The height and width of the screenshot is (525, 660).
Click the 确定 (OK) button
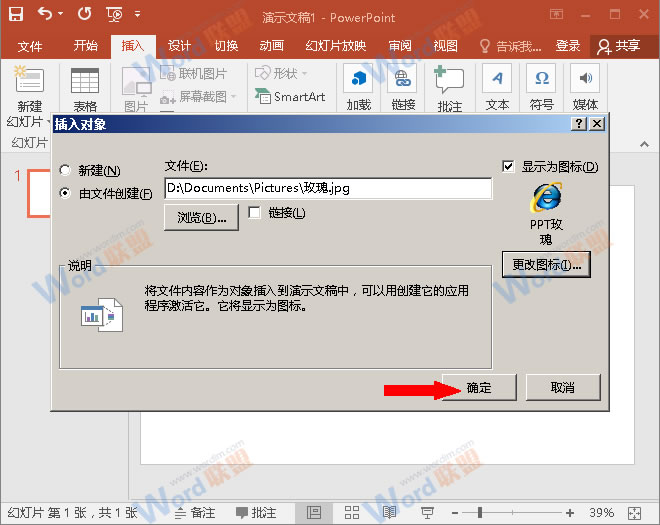[479, 387]
